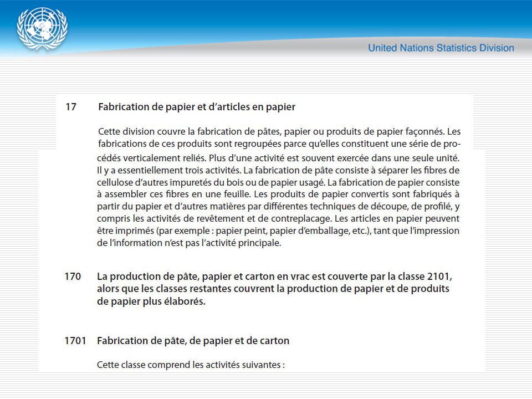Click line starting cellulose d'autres impuretés du bois

(x=278, y=182)
